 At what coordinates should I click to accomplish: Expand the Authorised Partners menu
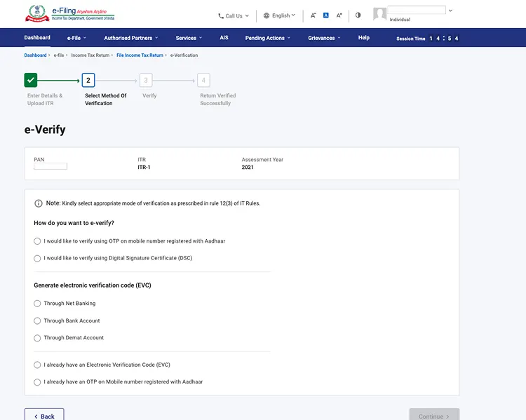[x=131, y=38]
